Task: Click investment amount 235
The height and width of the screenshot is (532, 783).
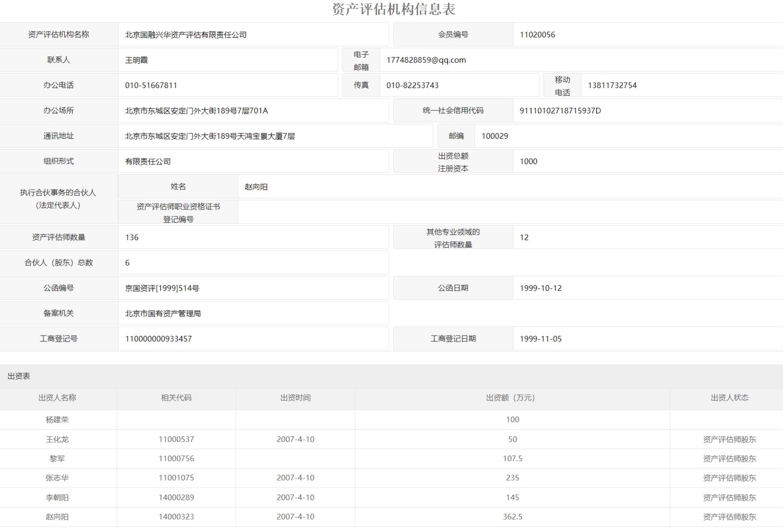Action: (513, 478)
